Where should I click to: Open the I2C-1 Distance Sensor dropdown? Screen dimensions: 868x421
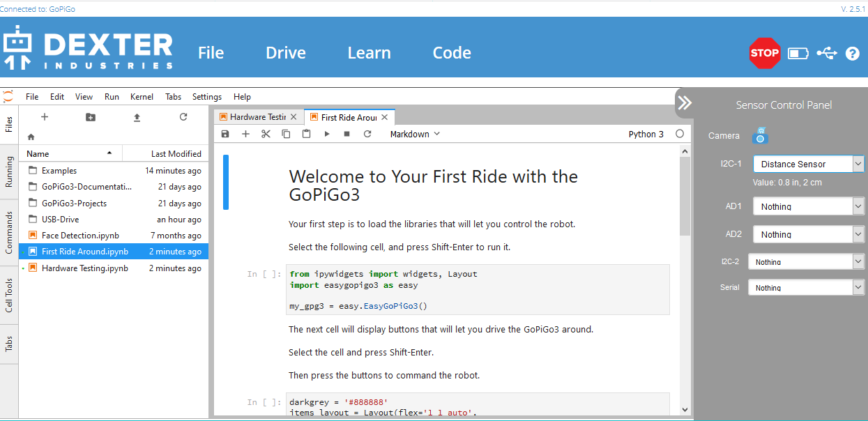pos(809,164)
